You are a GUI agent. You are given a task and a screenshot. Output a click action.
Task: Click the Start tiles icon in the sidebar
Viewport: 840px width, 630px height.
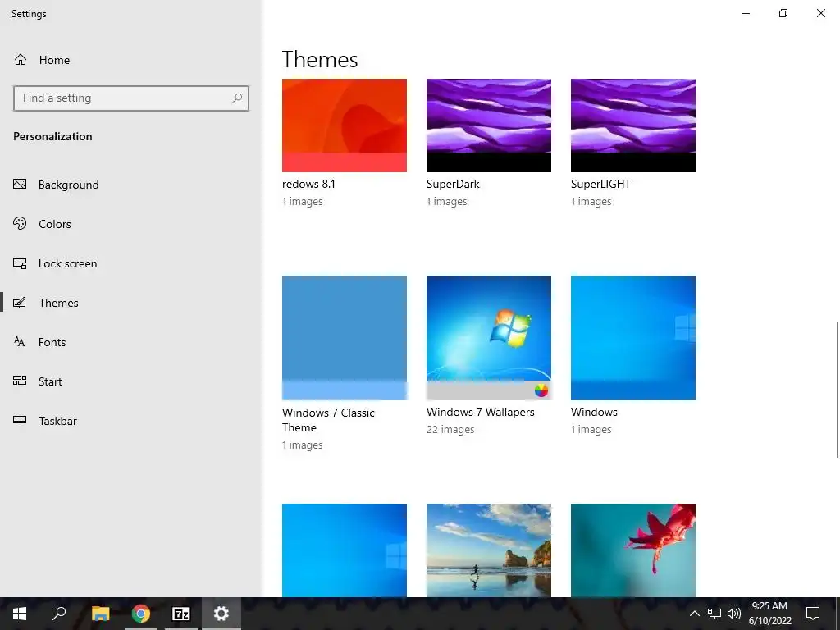coord(20,381)
